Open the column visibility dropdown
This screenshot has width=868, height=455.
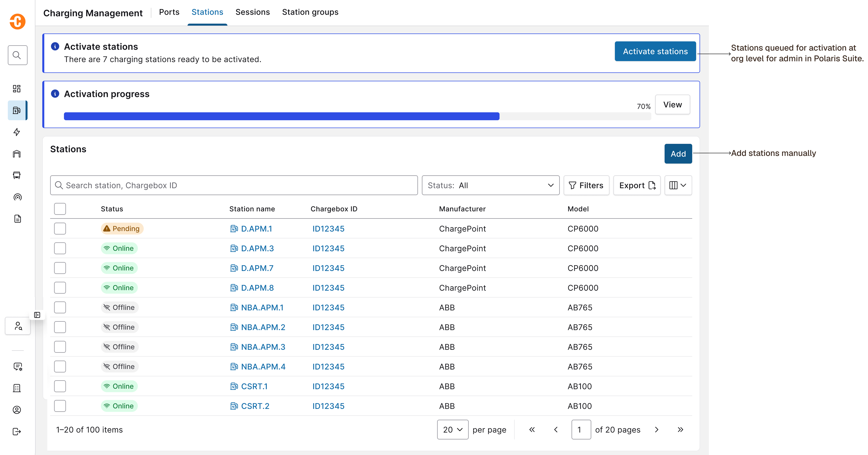click(678, 185)
